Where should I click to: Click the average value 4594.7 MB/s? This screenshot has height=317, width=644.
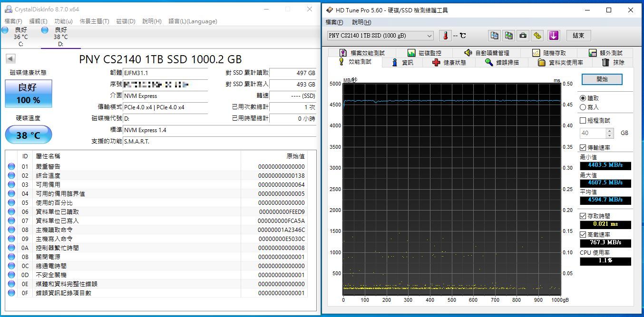click(605, 200)
